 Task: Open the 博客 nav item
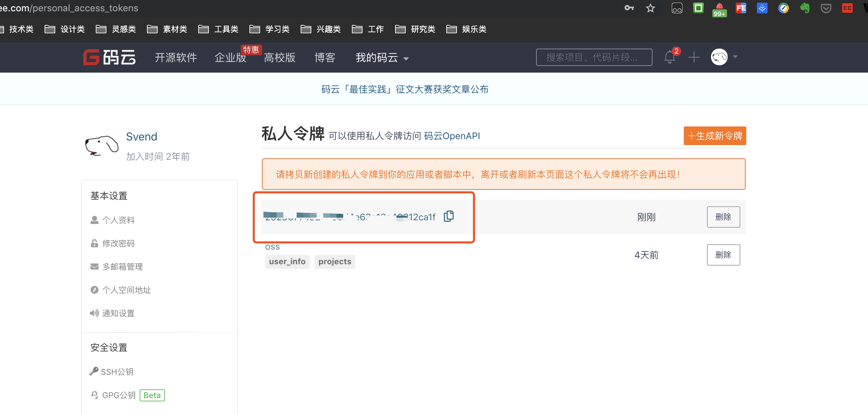click(x=325, y=57)
